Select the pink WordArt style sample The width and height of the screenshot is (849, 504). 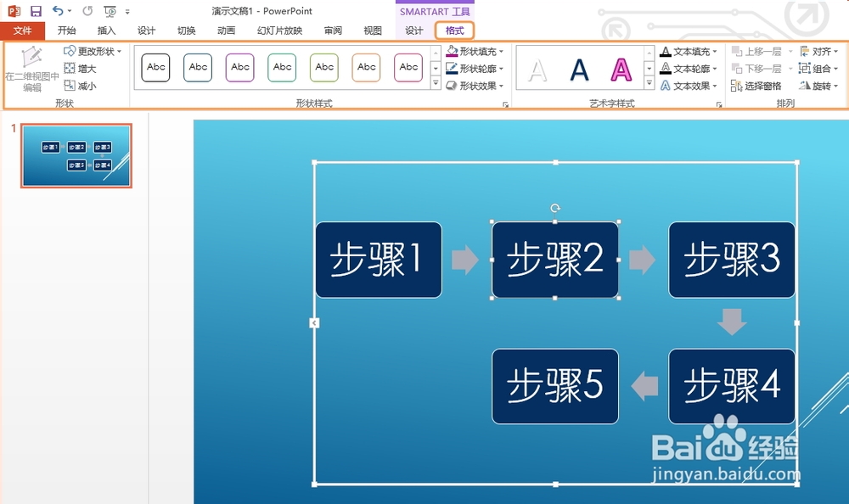tap(621, 70)
